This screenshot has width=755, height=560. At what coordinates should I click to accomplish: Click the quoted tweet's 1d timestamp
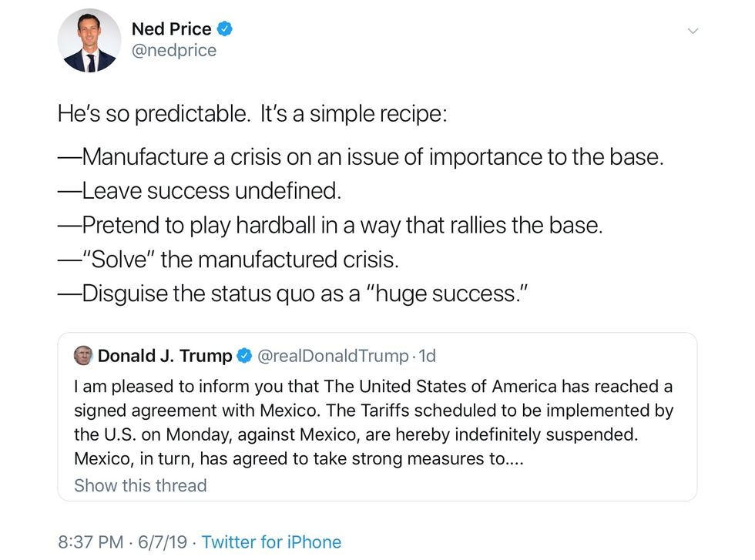click(426, 356)
